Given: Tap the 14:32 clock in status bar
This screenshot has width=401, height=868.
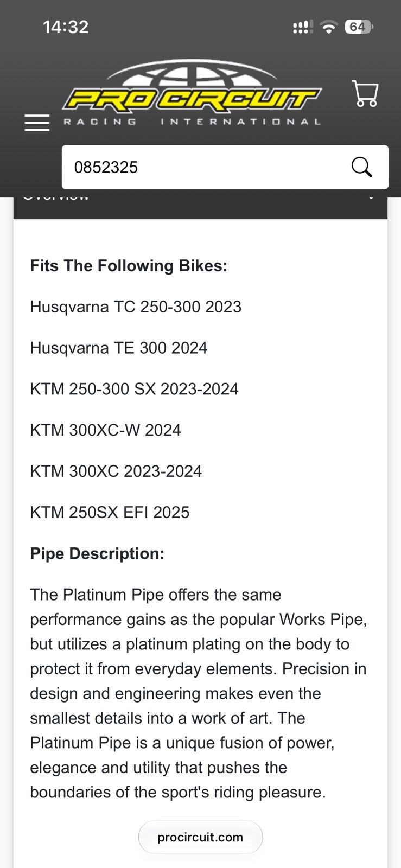Looking at the screenshot, I should click(66, 27).
